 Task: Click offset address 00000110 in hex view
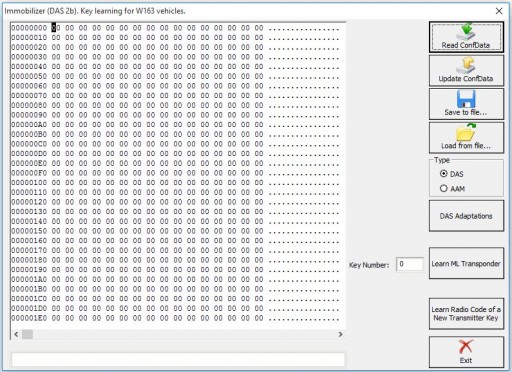point(29,192)
